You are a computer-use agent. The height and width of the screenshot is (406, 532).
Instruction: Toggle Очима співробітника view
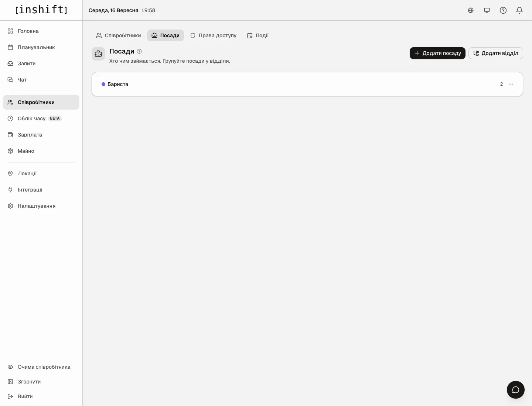pyautogui.click(x=41, y=367)
